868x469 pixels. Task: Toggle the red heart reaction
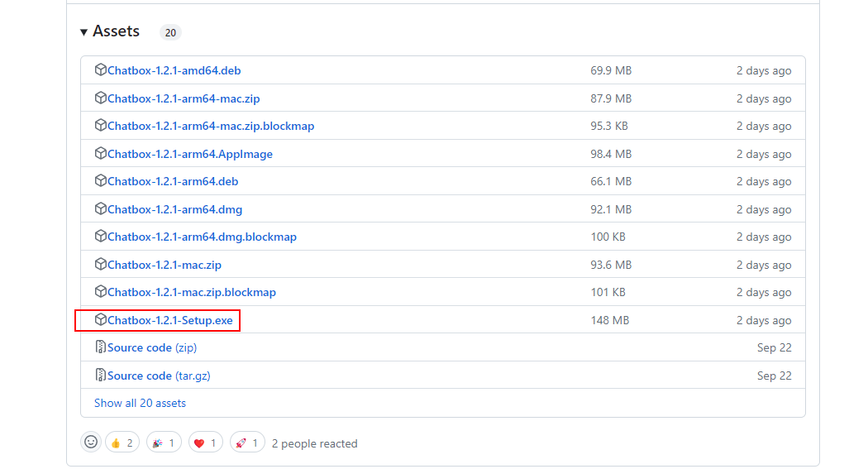205,443
